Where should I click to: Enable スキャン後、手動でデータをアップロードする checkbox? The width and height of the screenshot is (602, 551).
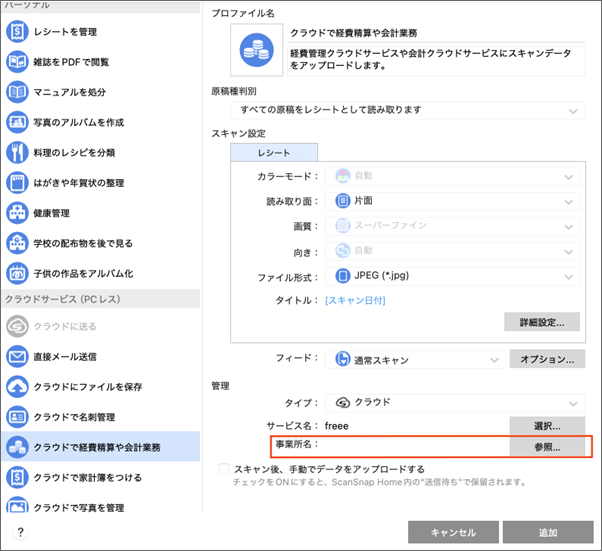click(x=224, y=469)
